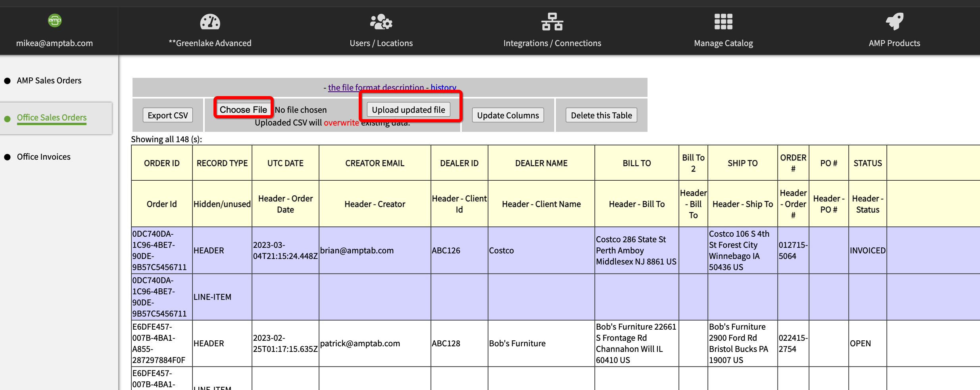Click Showing all 148 (s) label
This screenshot has width=980, height=390.
pyautogui.click(x=166, y=139)
